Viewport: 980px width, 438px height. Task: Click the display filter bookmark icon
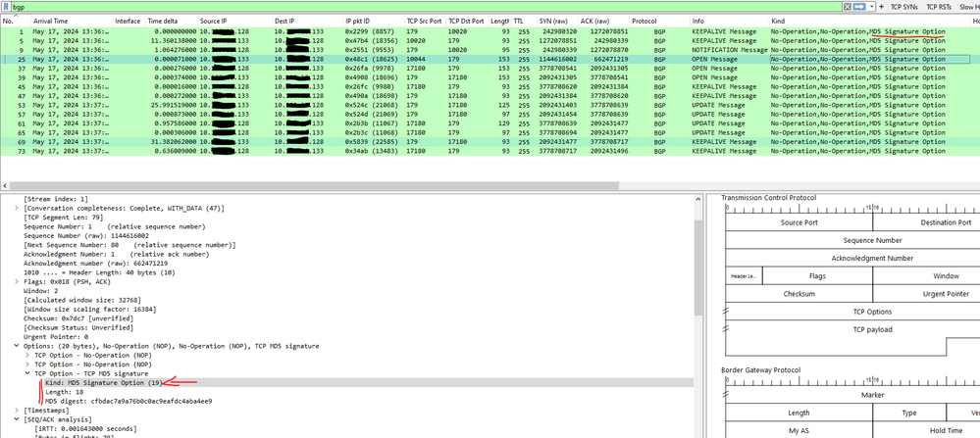click(x=7, y=6)
